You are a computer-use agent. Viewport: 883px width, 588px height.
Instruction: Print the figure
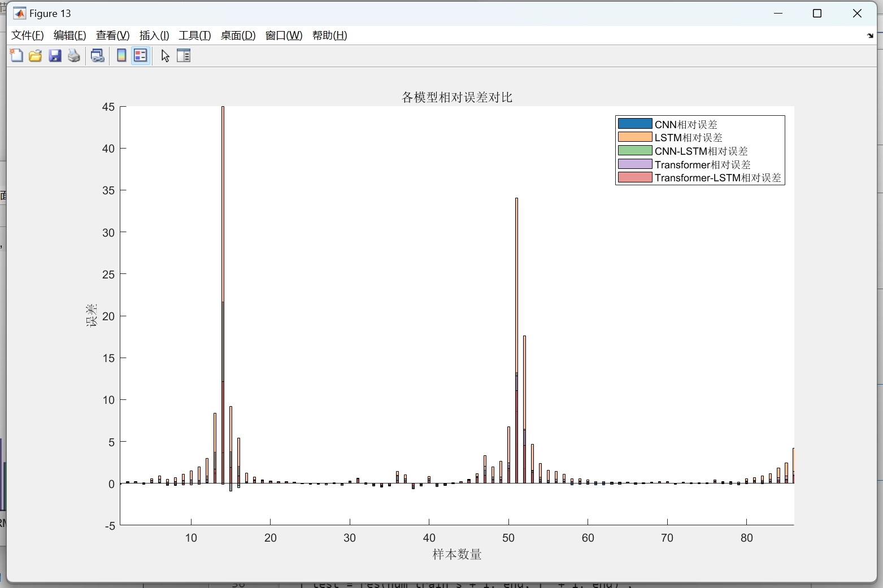73,56
